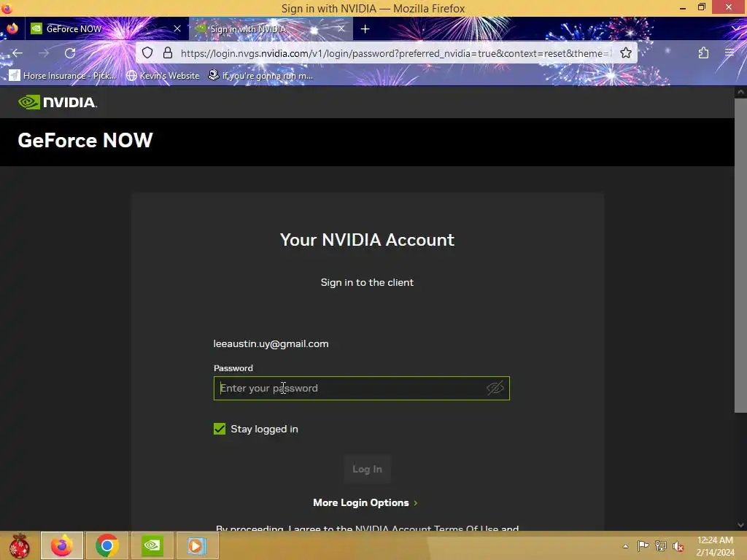Click the Firefox logo at the left of the tab bar
The image size is (747, 560).
[12, 28]
